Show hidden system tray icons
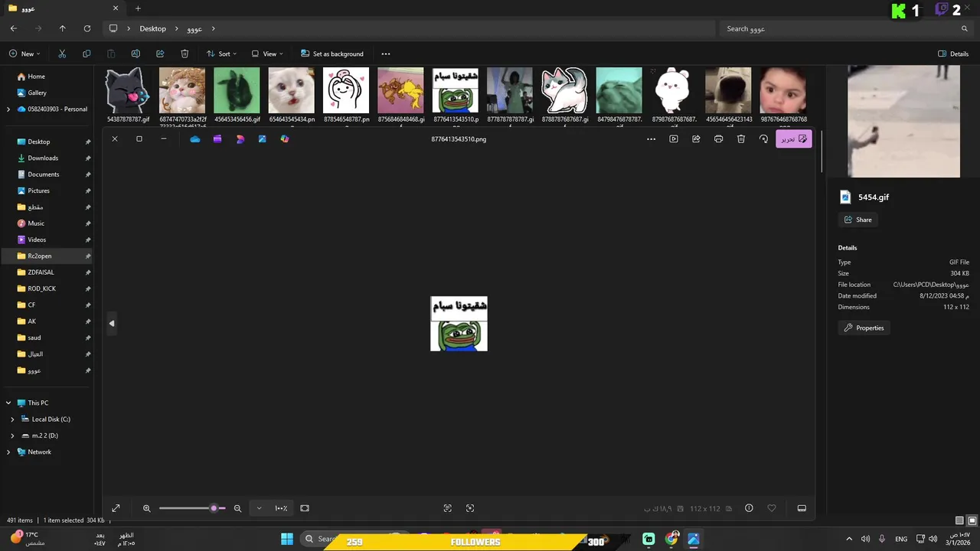Image resolution: width=980 pixels, height=551 pixels. click(848, 540)
